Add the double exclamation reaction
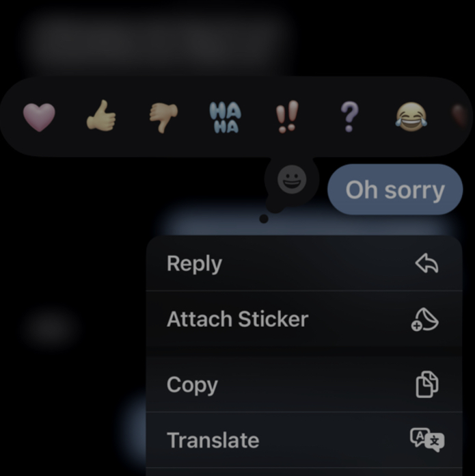The image size is (475, 476). (287, 117)
